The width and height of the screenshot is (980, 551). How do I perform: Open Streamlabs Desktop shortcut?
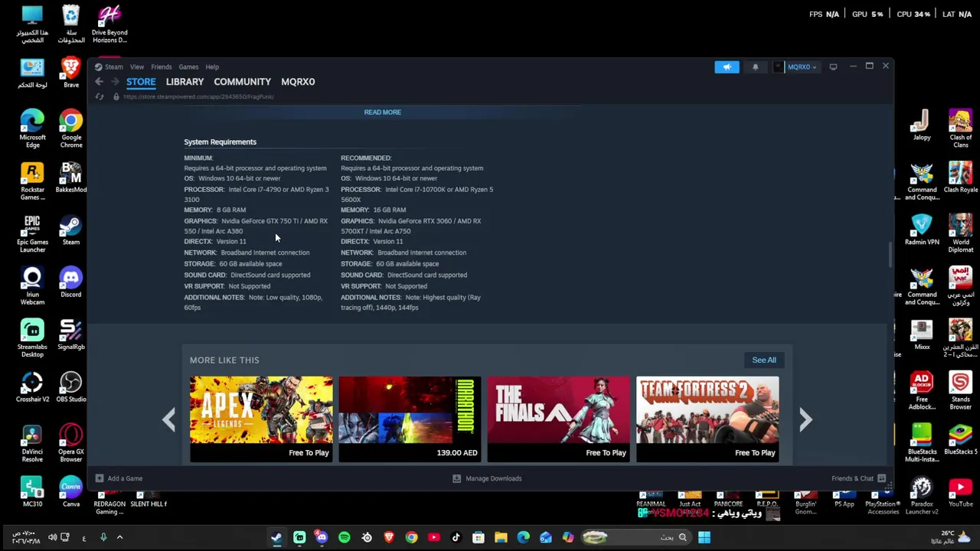[x=32, y=339]
